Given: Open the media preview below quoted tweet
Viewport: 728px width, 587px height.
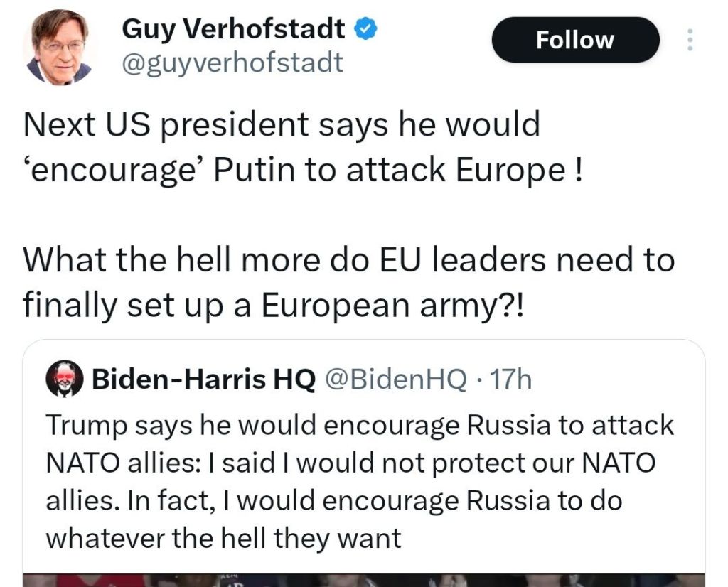Looking at the screenshot, I should (363, 578).
